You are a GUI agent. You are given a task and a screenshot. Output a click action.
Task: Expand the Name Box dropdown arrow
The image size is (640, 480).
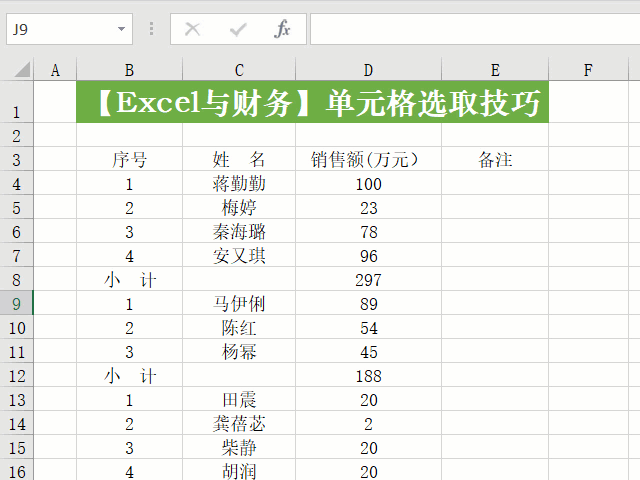pos(121,29)
